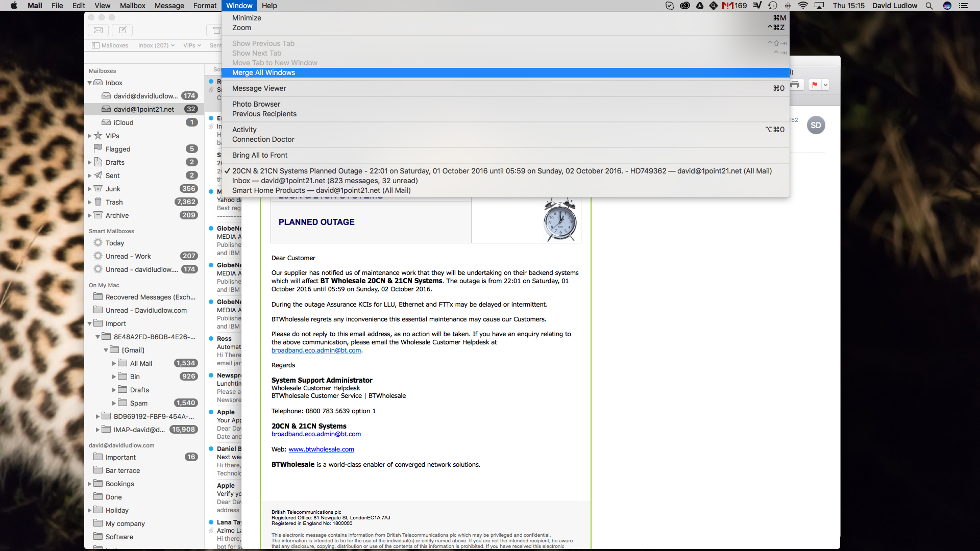The image size is (980, 551).
Task: Choose Previous Recipients menu item
Action: [x=505, y=114]
